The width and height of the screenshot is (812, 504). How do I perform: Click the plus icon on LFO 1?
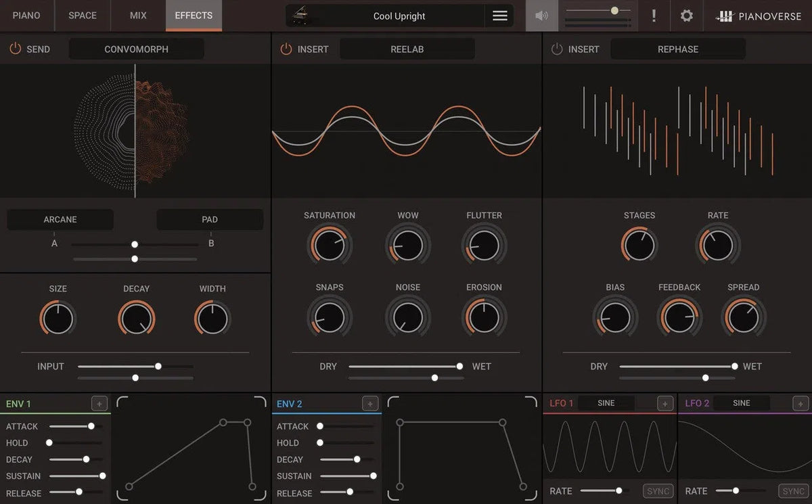664,404
